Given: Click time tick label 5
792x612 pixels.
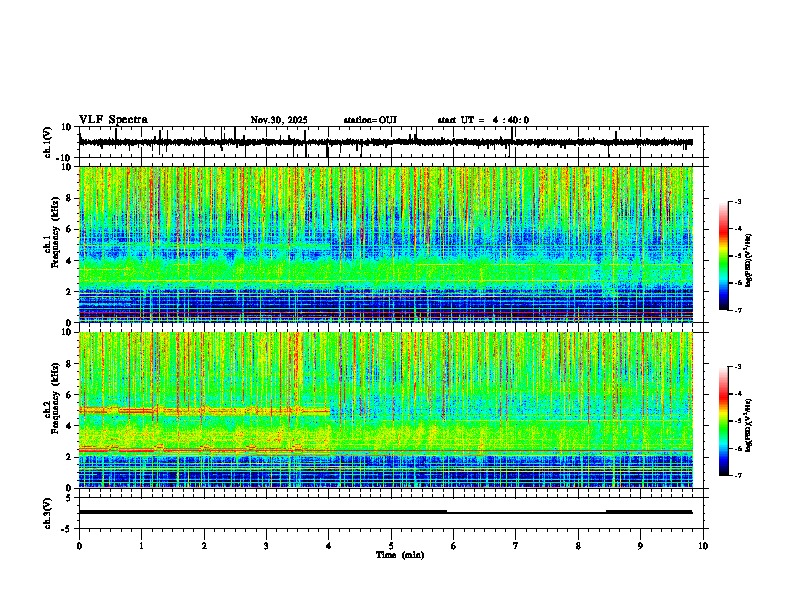Looking at the screenshot, I should 391,546.
